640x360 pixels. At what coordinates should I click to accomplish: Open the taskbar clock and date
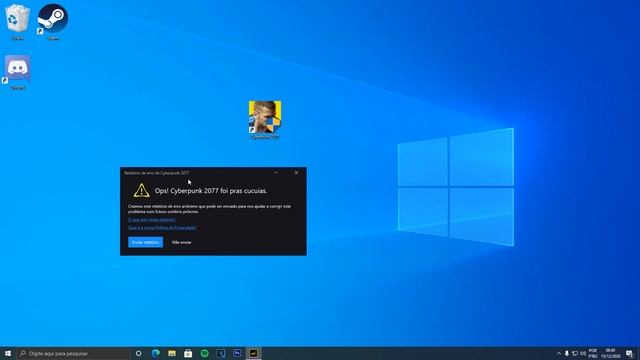(x=611, y=353)
